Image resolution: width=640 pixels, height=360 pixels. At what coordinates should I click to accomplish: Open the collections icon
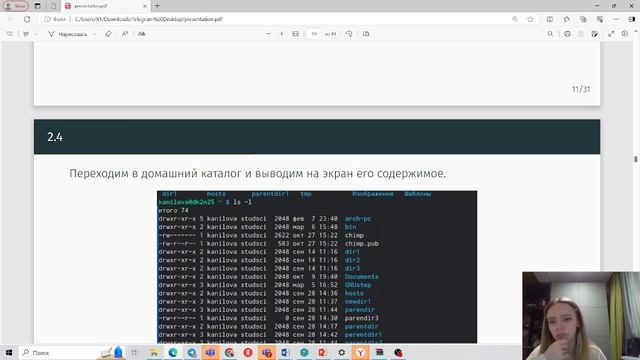[x=583, y=19]
